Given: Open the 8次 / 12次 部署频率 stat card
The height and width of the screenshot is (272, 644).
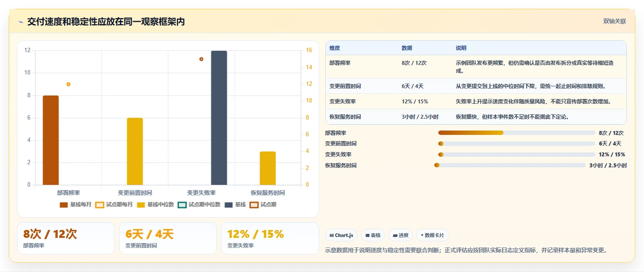Looking at the screenshot, I should 66,238.
